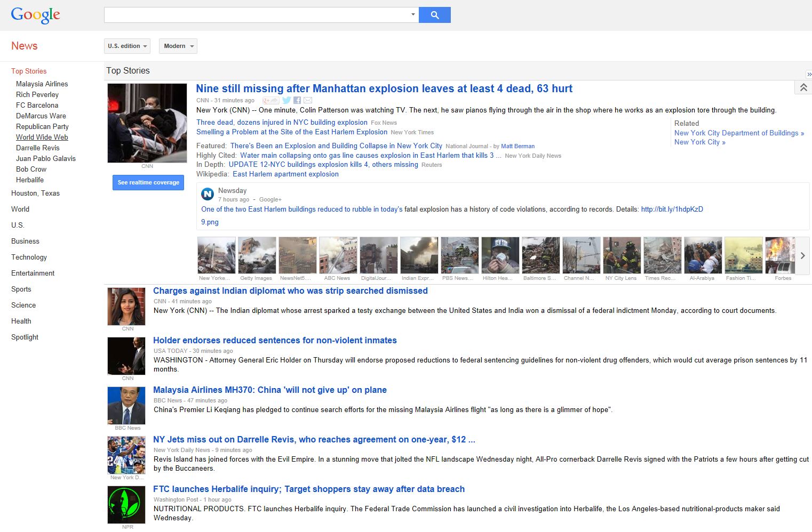Viewport: 812px width, 532px height.
Task: Select the Darrelle Revis topic in sidebar
Action: [x=38, y=148]
